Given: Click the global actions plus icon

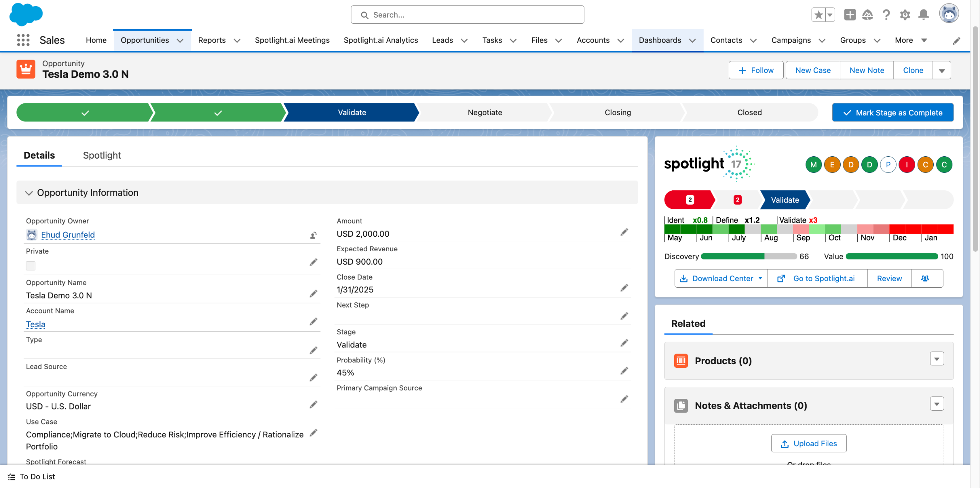Looking at the screenshot, I should [x=849, y=15].
